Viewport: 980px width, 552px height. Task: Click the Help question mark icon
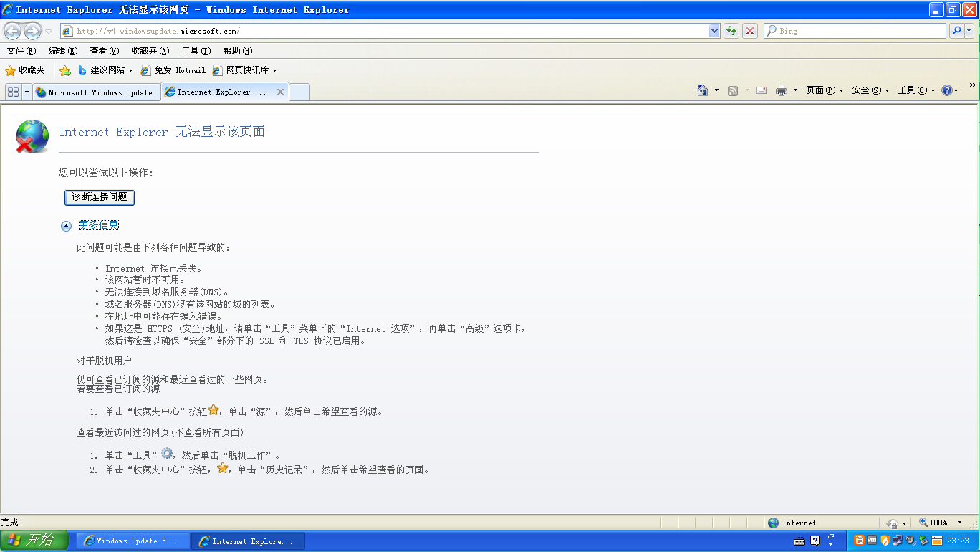pyautogui.click(x=946, y=90)
